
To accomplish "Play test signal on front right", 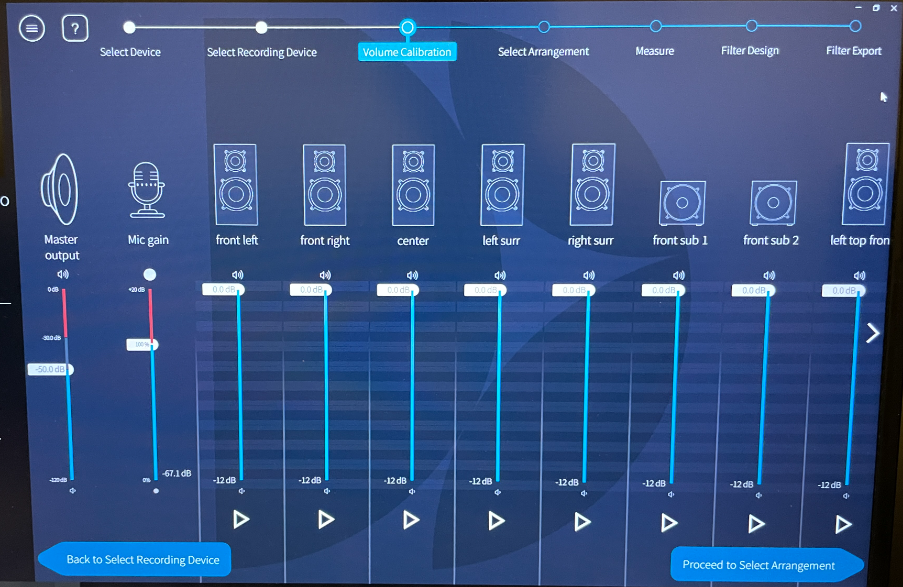I will click(326, 520).
